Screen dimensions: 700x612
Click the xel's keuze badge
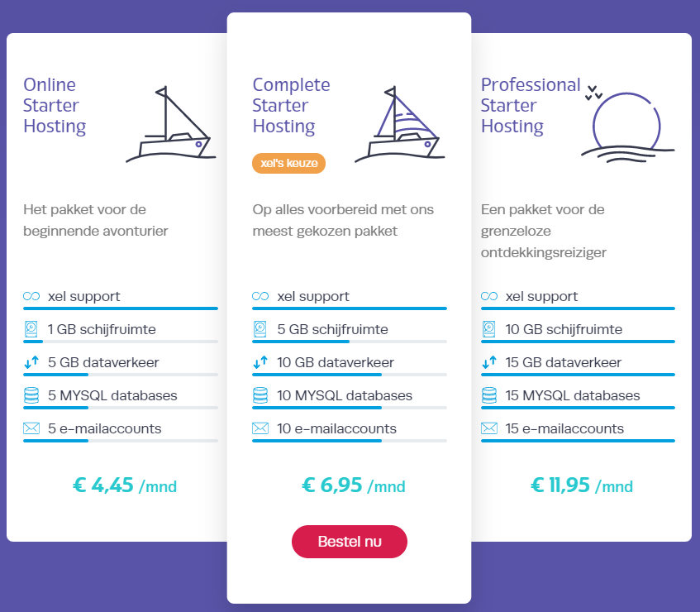click(289, 164)
